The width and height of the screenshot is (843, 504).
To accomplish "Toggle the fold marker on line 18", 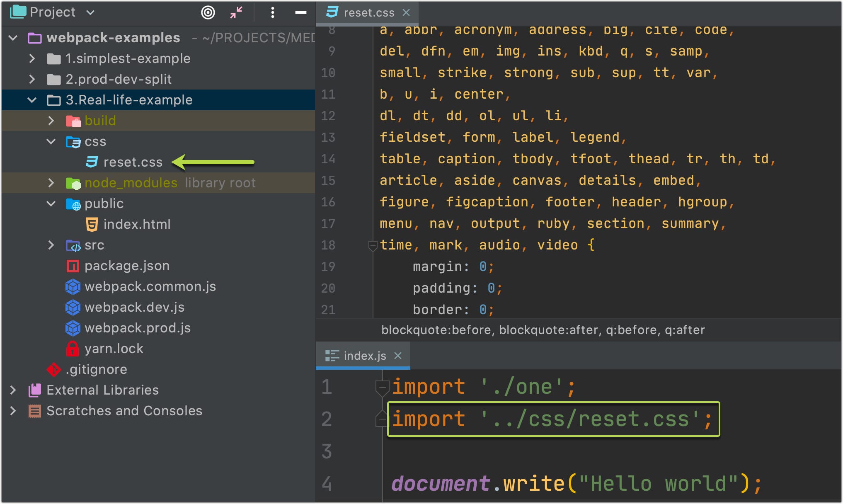I will coord(372,246).
